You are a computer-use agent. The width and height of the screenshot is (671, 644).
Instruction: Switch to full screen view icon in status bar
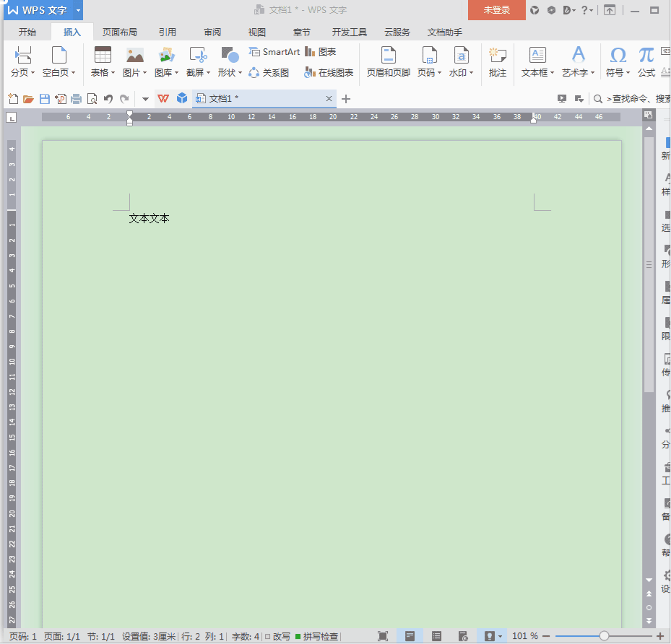point(383,636)
